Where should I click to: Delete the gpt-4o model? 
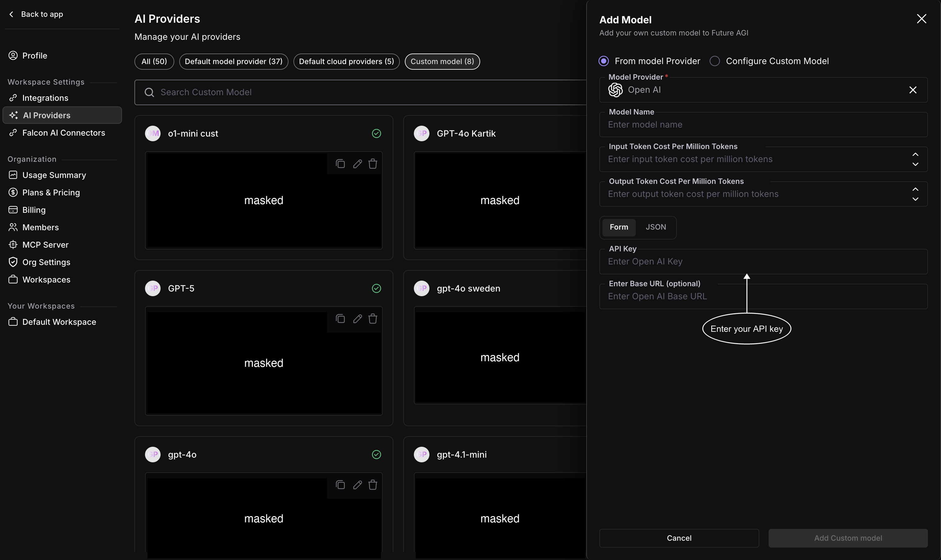point(373,485)
